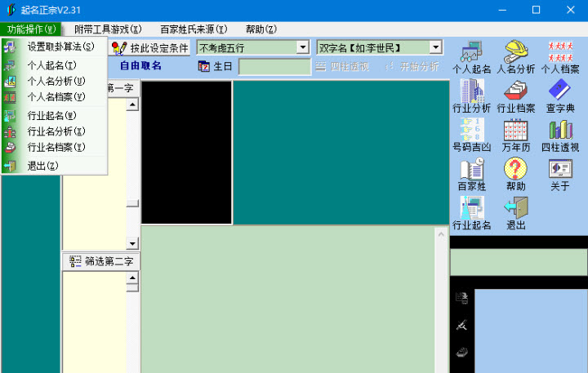Click thumb of second-character list scrollbar
Viewport: 588px width, 373px height.
[x=132, y=288]
